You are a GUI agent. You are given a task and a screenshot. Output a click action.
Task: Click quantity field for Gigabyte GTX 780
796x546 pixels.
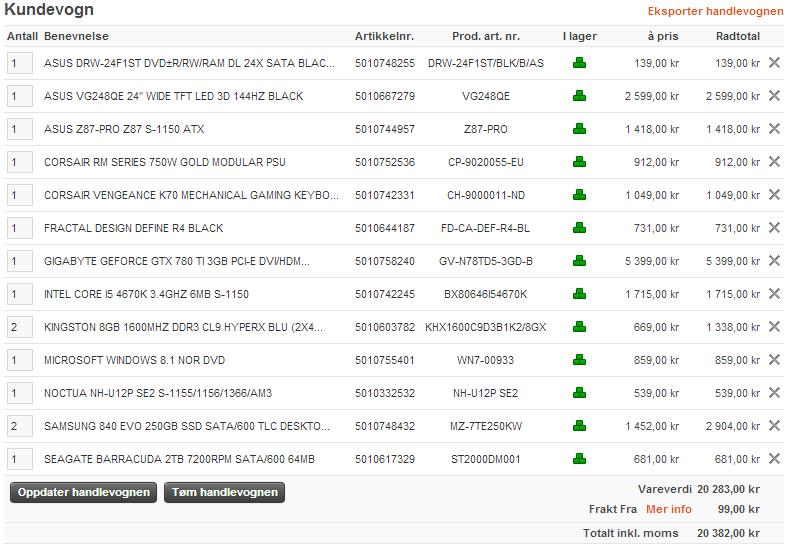click(x=20, y=261)
